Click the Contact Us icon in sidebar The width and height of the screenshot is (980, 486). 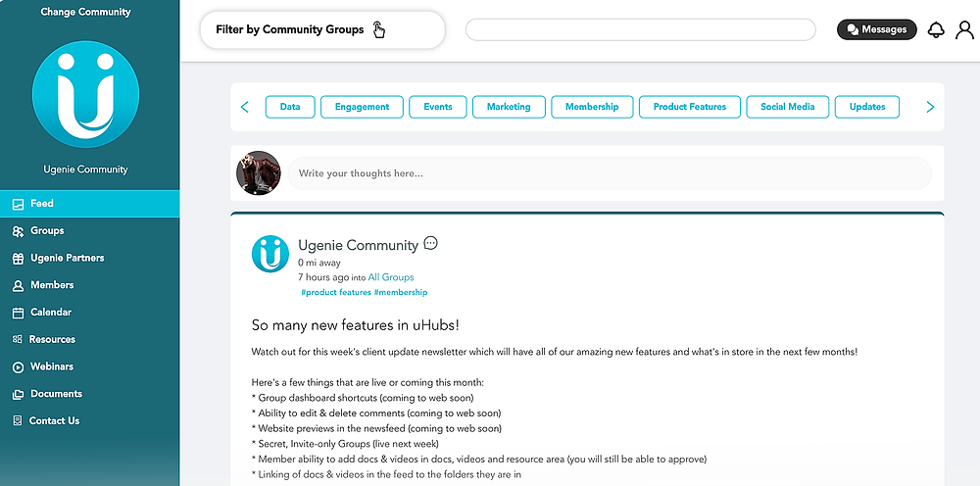(18, 421)
